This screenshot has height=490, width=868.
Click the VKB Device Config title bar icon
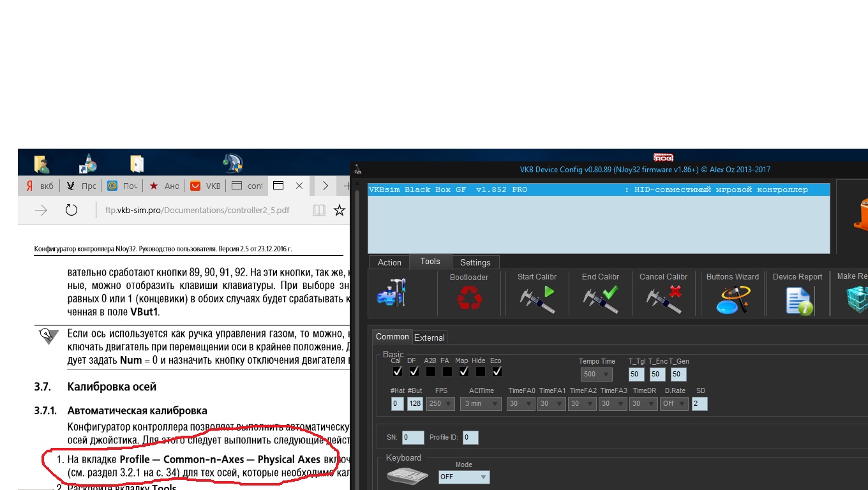358,170
